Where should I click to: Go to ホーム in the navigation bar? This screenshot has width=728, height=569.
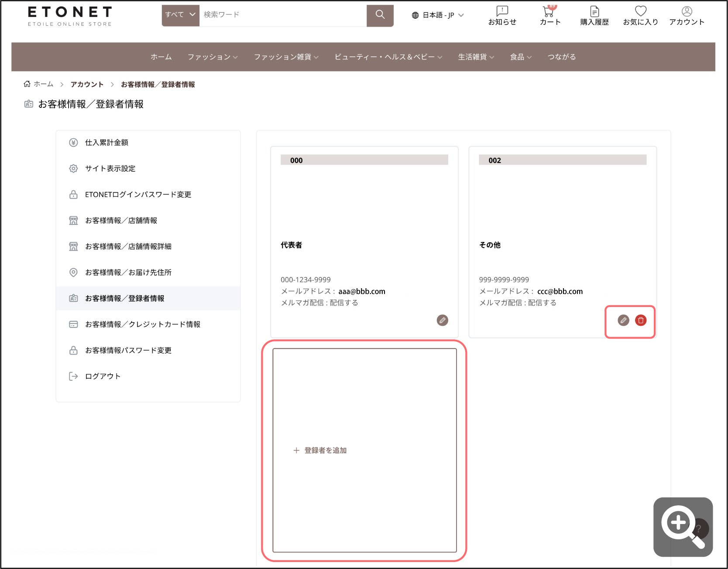(x=161, y=57)
